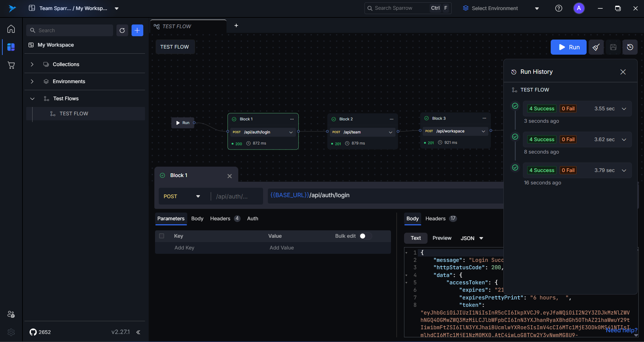Click the Need help? link
The width and height of the screenshot is (644, 342).
pyautogui.click(x=622, y=331)
